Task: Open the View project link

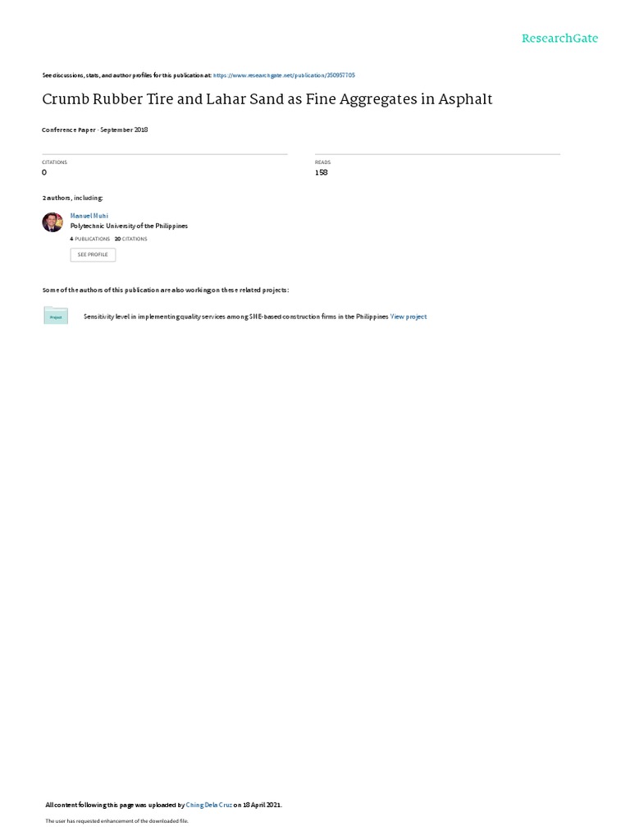Action: click(x=409, y=317)
